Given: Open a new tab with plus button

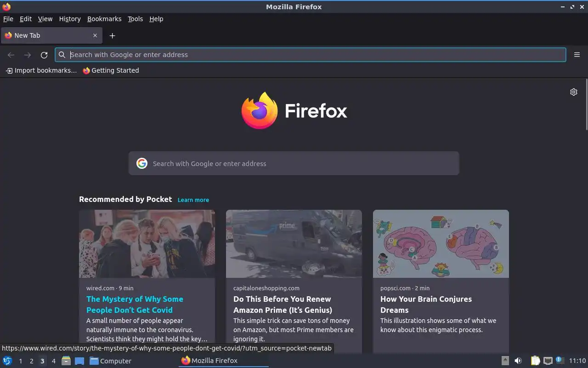Looking at the screenshot, I should coord(112,35).
